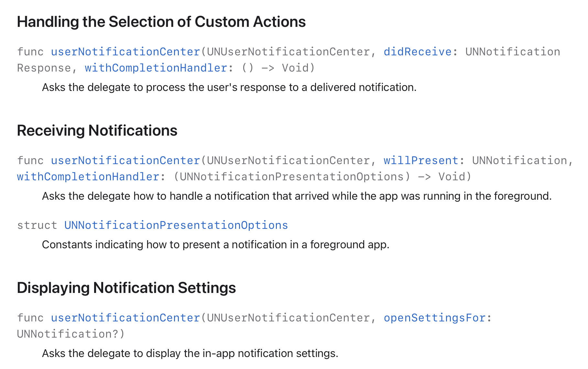Open userNotificationCenter link in the openSettingsFor method
Viewport: 588px width, 369px height.
click(x=126, y=318)
